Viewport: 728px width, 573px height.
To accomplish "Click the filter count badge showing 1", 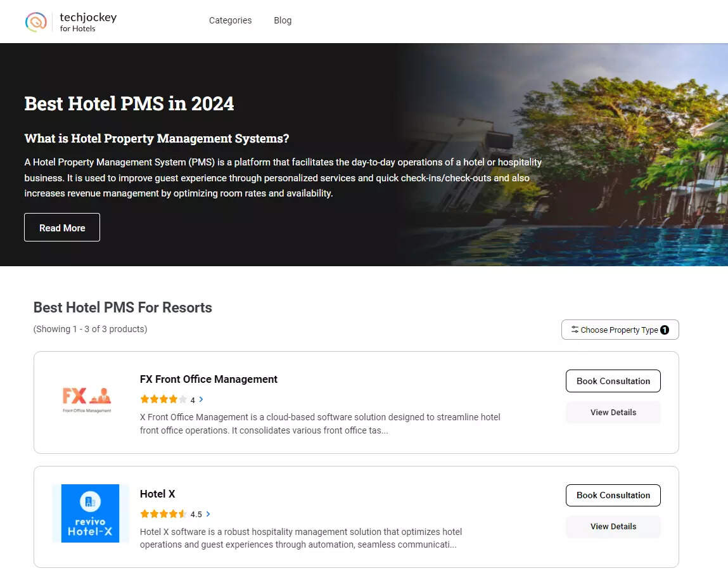I will [x=664, y=330].
